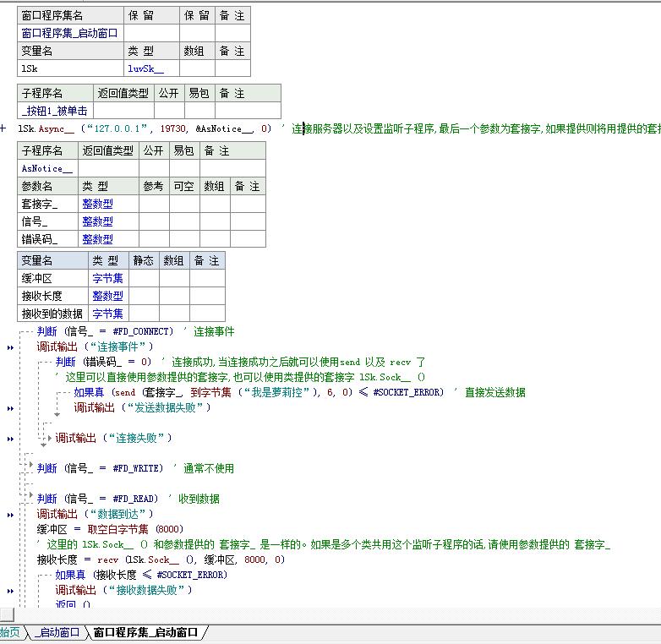The height and width of the screenshot is (644, 661).
Task: Click the horizontal scrollbar thumb at bottom left
Action: [x=7, y=614]
